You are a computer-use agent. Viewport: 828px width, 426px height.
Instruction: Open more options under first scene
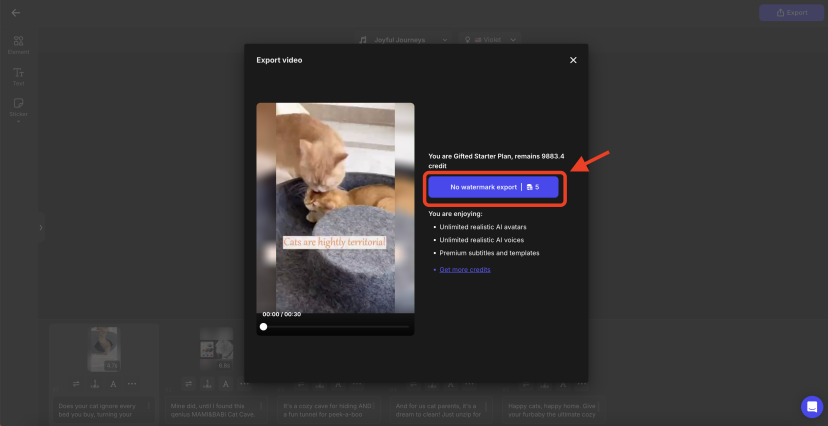(132, 384)
